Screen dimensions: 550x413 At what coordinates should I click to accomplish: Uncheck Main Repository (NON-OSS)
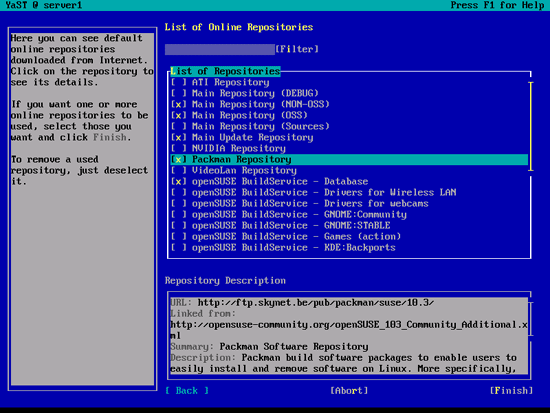point(179,104)
